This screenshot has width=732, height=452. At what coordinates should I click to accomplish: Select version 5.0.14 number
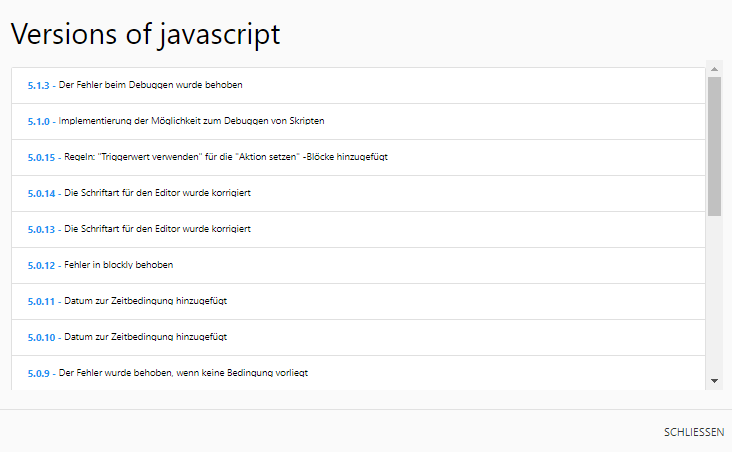(41, 193)
